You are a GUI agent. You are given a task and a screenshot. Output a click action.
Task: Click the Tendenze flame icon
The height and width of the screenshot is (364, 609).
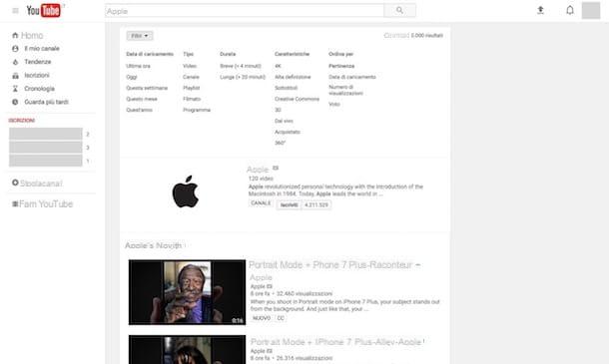[15, 62]
